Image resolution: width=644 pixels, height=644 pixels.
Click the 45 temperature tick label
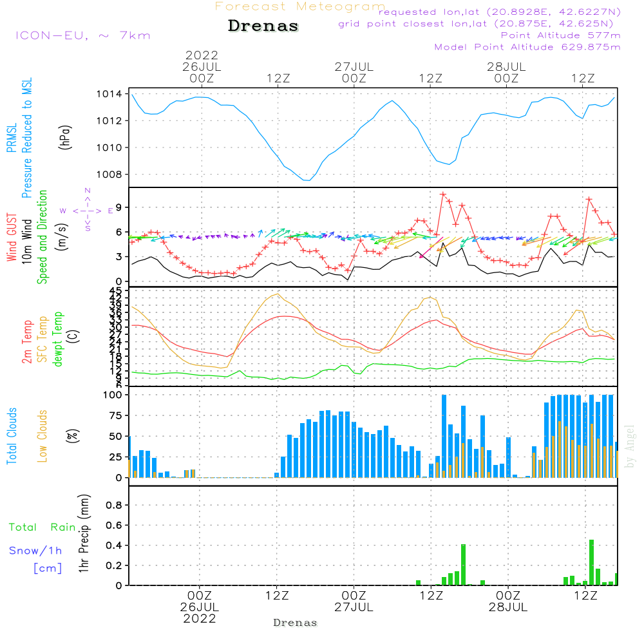[x=115, y=291]
